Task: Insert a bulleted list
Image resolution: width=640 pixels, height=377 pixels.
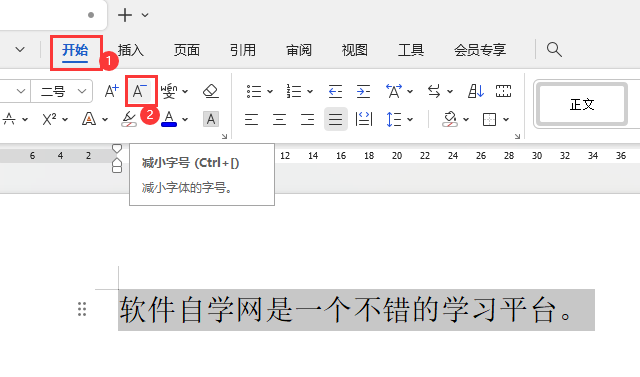Action: pos(254,91)
